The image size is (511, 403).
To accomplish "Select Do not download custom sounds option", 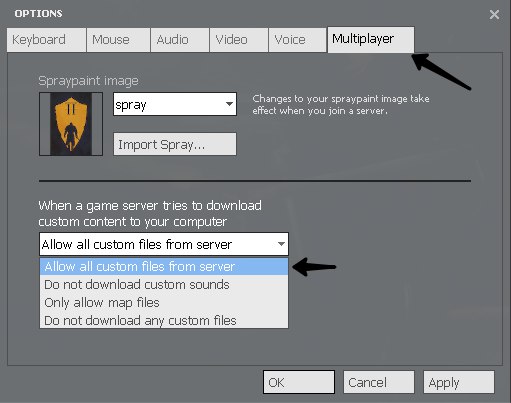I will (164, 284).
